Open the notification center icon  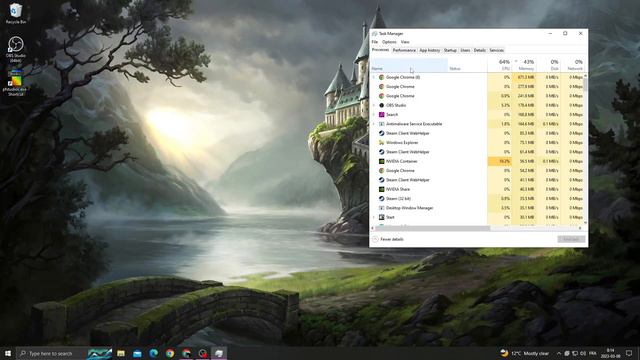(629, 353)
